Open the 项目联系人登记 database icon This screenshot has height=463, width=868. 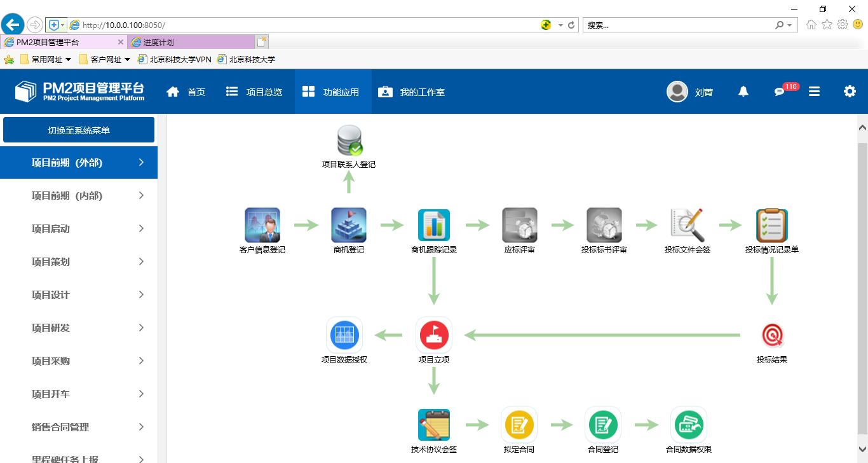coord(348,141)
